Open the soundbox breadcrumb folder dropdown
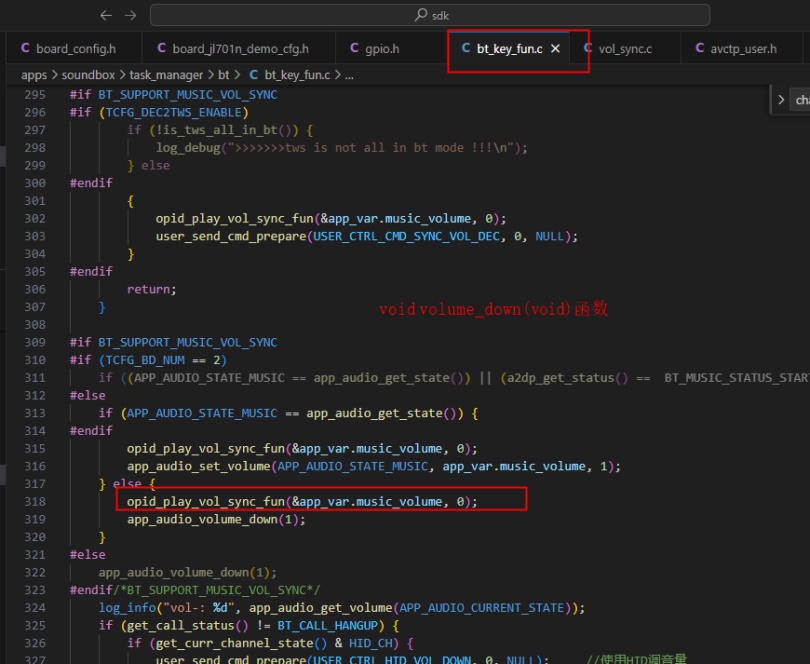810x664 pixels. click(88, 75)
